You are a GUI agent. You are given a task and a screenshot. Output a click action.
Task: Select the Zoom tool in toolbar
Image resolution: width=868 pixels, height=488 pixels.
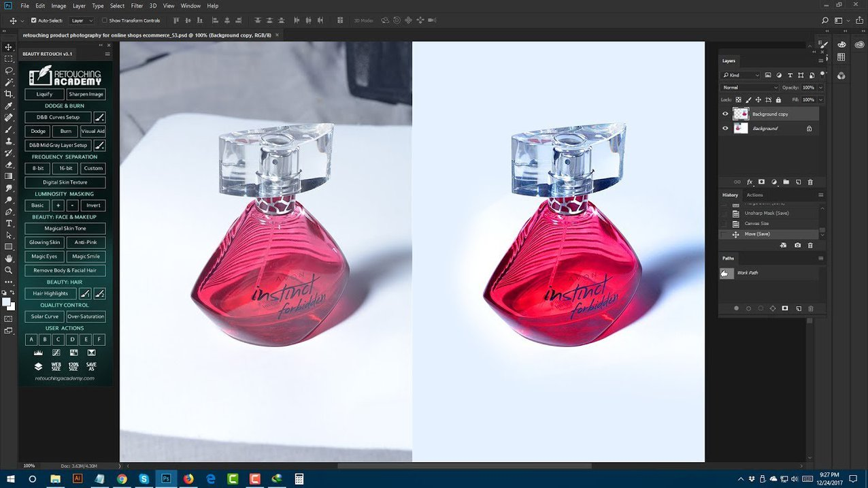pos(9,270)
